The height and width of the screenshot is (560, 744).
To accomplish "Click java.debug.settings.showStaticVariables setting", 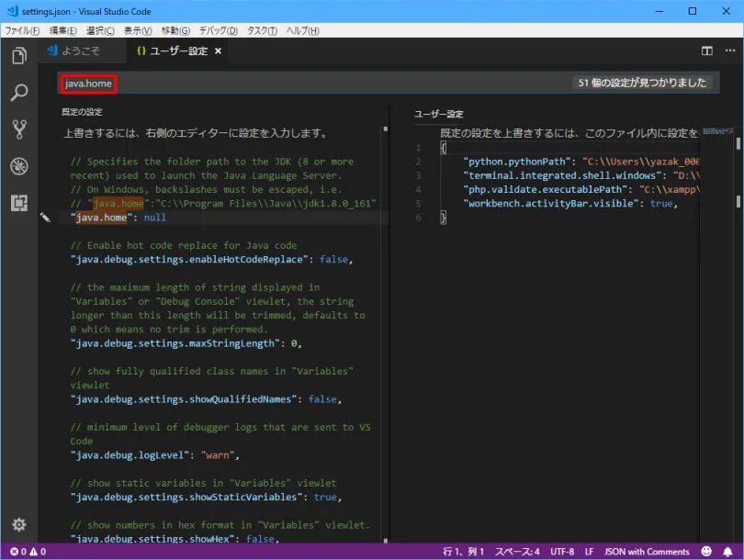I will coord(206,497).
